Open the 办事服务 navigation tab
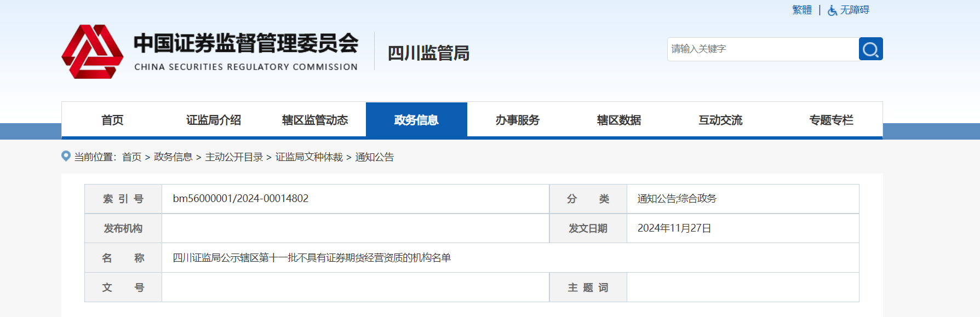Viewport: 980px width, 317px height. click(x=518, y=120)
